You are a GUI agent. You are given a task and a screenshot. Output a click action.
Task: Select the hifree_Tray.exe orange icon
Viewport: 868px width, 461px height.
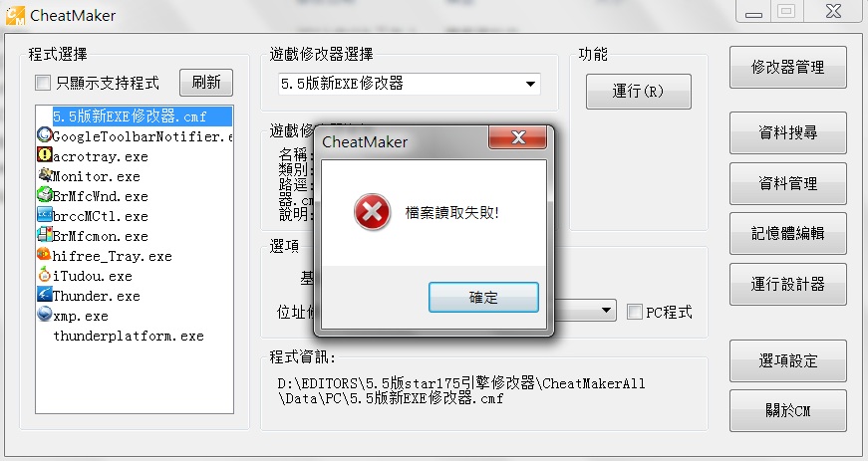44,254
